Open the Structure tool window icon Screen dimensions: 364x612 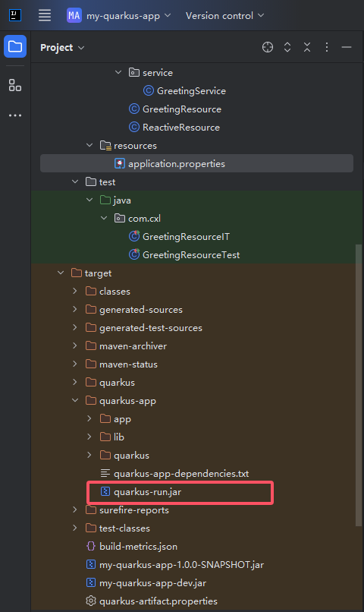coord(15,85)
